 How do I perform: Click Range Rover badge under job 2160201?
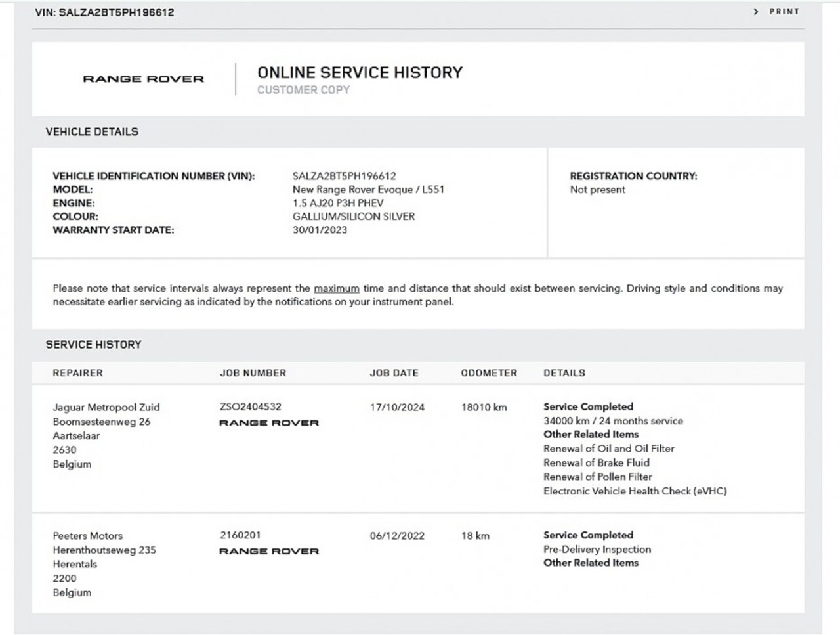[268, 551]
